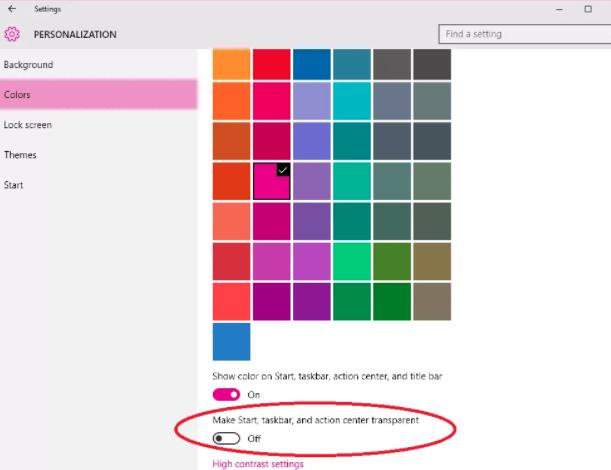Click the Find a setting search box
The width and height of the screenshot is (611, 470).
click(523, 34)
